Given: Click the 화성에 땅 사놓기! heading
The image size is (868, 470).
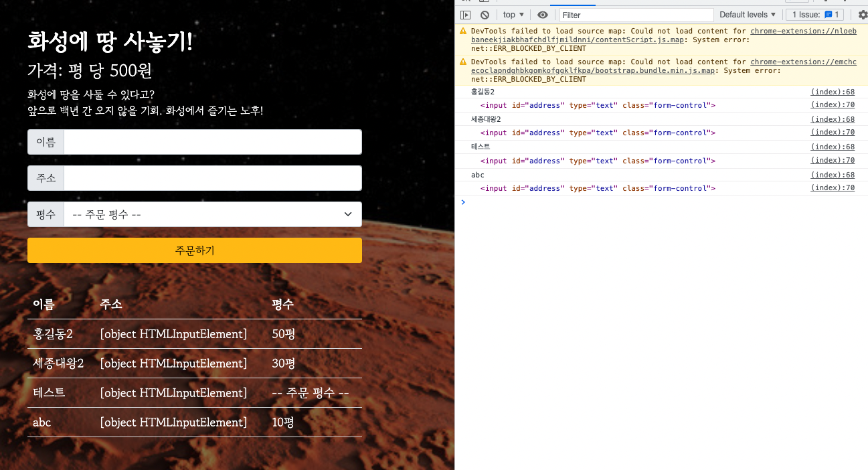Looking at the screenshot, I should pyautogui.click(x=110, y=42).
